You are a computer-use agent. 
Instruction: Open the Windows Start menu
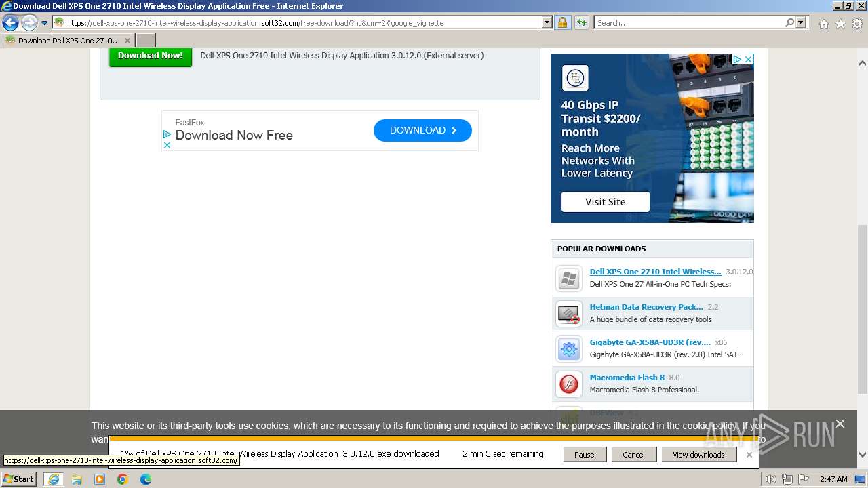click(x=19, y=479)
